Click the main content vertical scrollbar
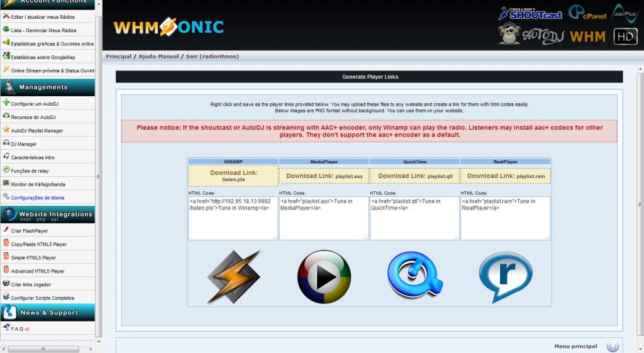This screenshot has width=644, height=353. [640, 204]
